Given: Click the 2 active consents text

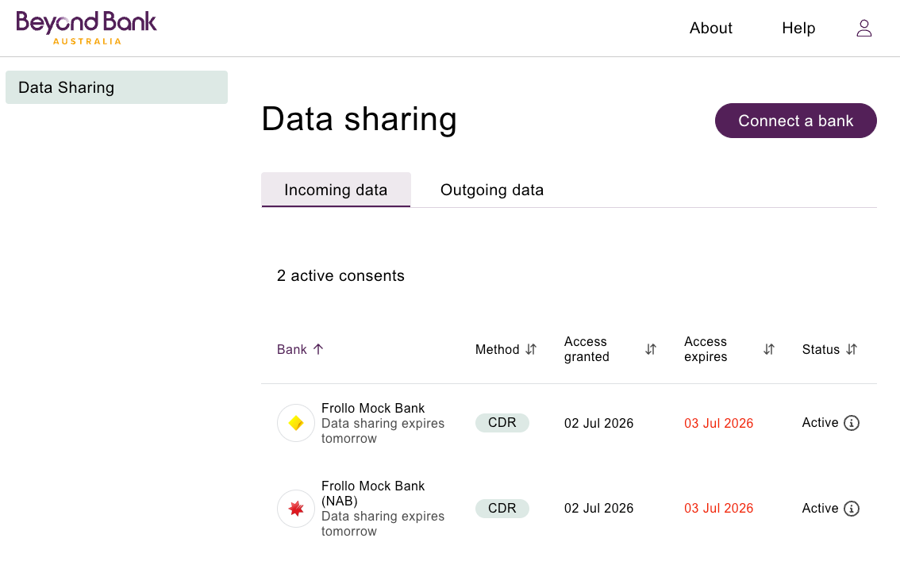Looking at the screenshot, I should click(x=340, y=275).
